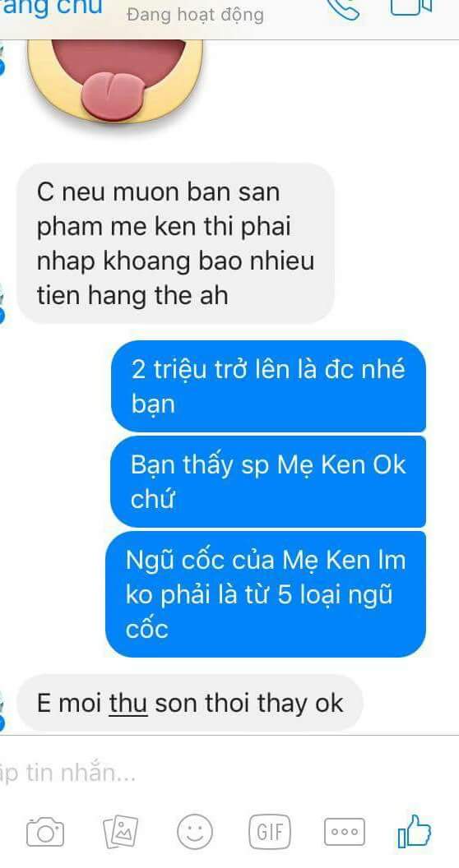
Task: Select the 'C neu muon ban san pham' message
Action: pos(175,243)
